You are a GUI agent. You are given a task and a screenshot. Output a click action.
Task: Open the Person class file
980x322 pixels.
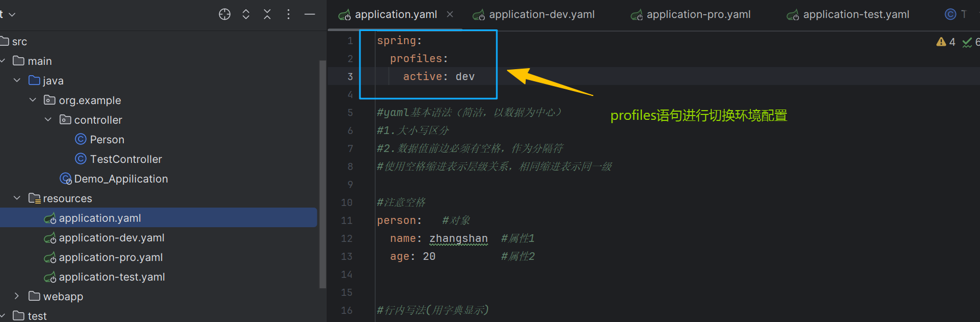(x=107, y=139)
